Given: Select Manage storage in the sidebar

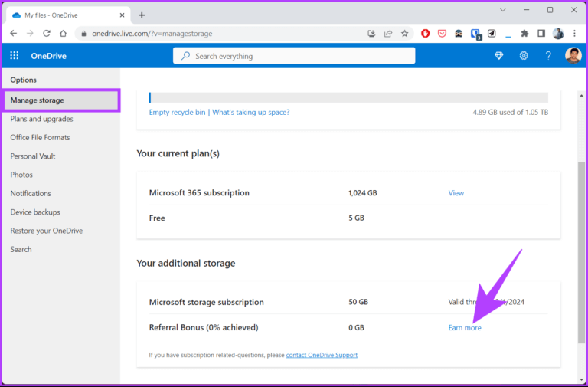Looking at the screenshot, I should click(x=61, y=100).
